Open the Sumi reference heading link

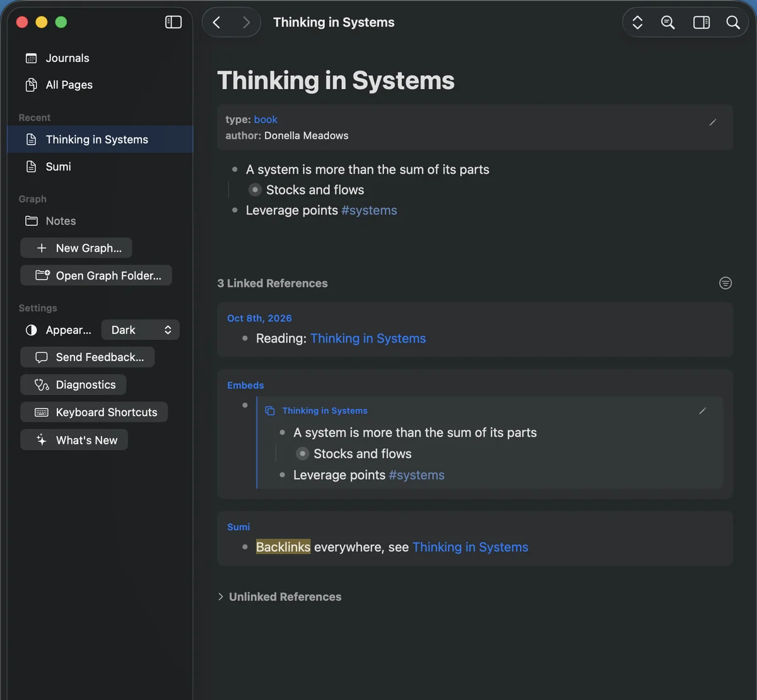[x=238, y=526]
